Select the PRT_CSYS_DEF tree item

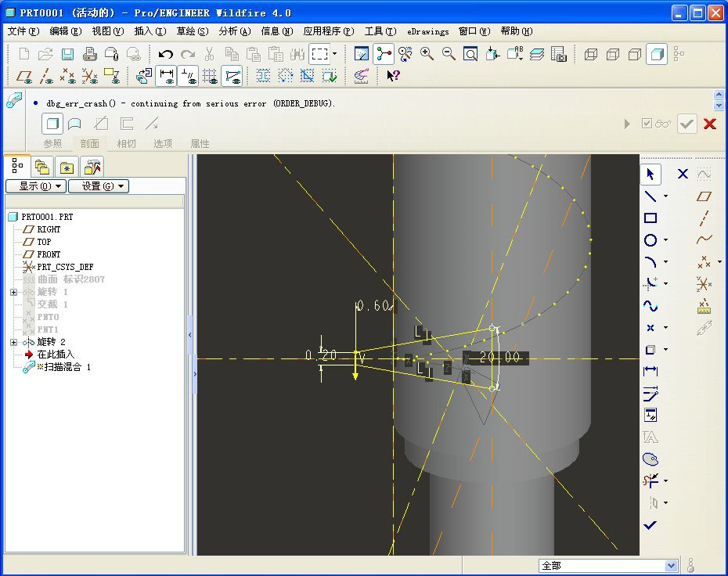(65, 267)
